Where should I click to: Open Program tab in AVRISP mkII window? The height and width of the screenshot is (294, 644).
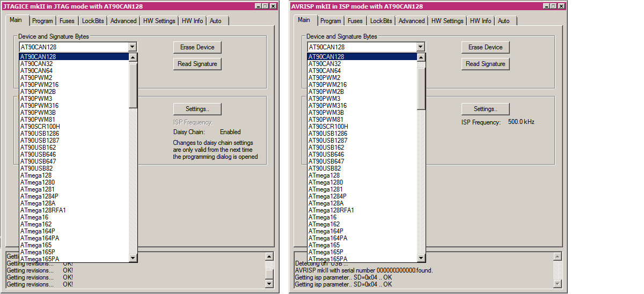click(x=331, y=21)
